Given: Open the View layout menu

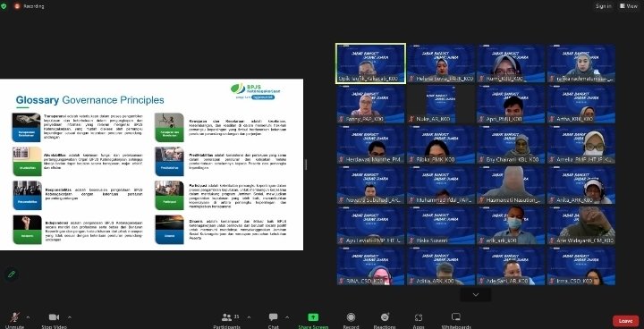Looking at the screenshot, I should tap(629, 6).
